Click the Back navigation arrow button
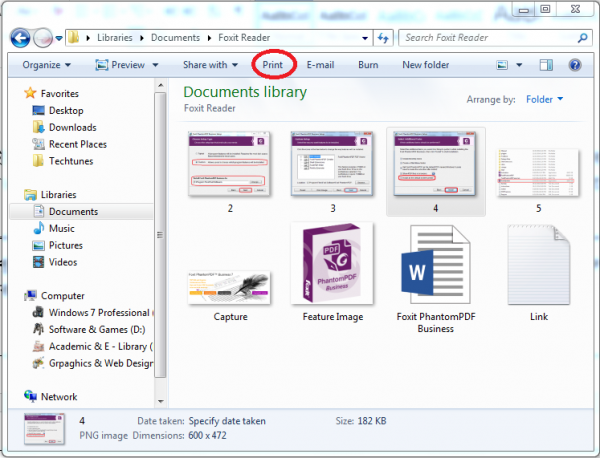600x458 pixels. pos(20,38)
